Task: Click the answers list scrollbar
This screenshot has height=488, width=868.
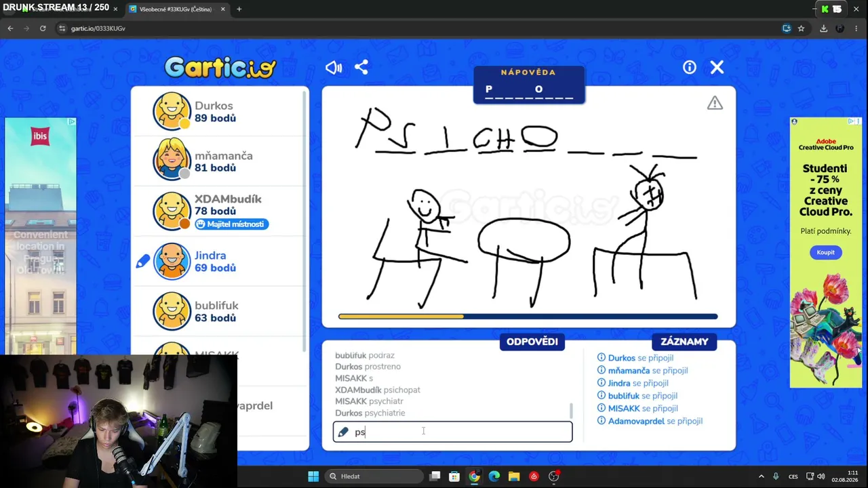Action: [571, 410]
